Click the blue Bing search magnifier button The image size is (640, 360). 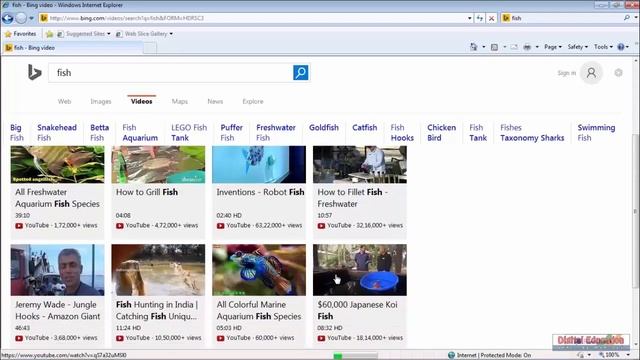[x=301, y=73]
